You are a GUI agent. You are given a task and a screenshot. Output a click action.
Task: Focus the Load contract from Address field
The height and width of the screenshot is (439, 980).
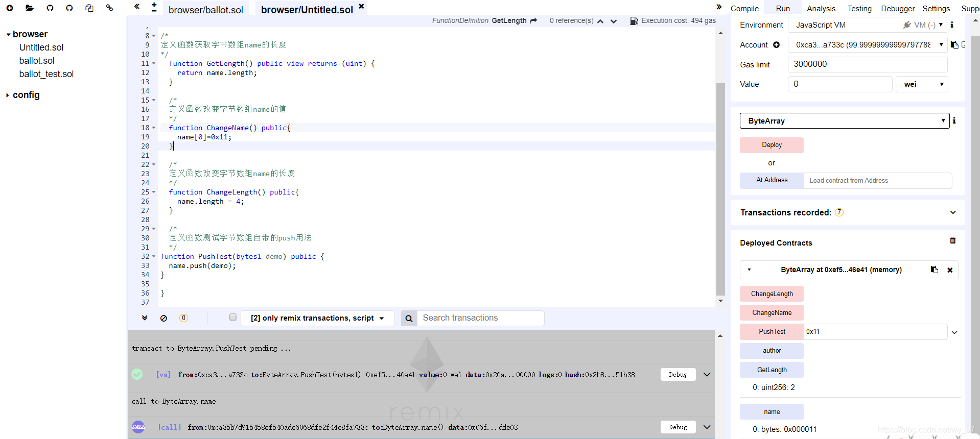pyautogui.click(x=877, y=181)
